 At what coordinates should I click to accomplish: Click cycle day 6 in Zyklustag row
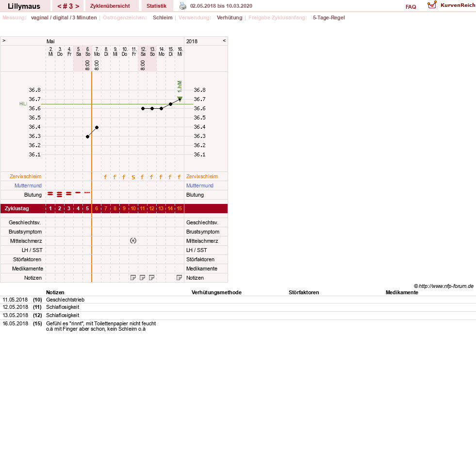tap(97, 208)
